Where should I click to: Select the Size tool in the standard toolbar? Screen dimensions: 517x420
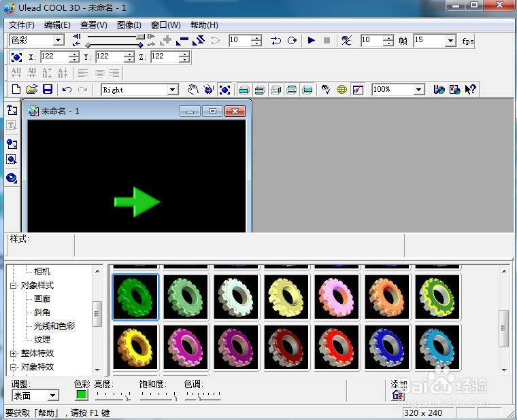[x=225, y=90]
